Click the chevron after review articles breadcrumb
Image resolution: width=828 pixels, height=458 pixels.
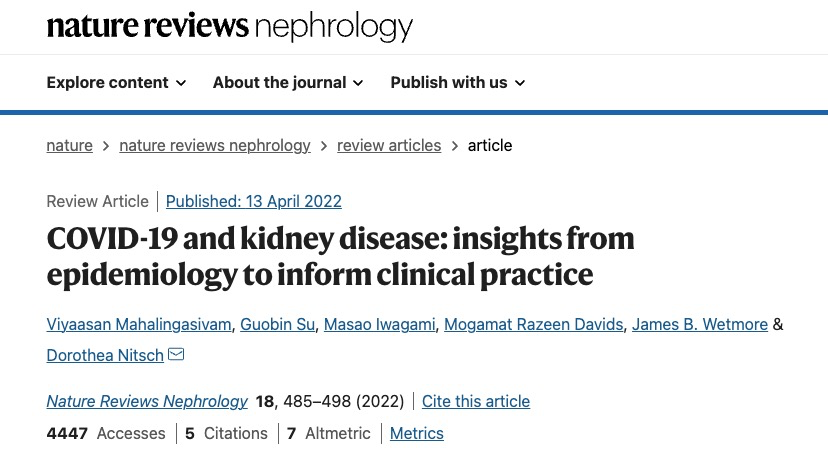pos(455,146)
